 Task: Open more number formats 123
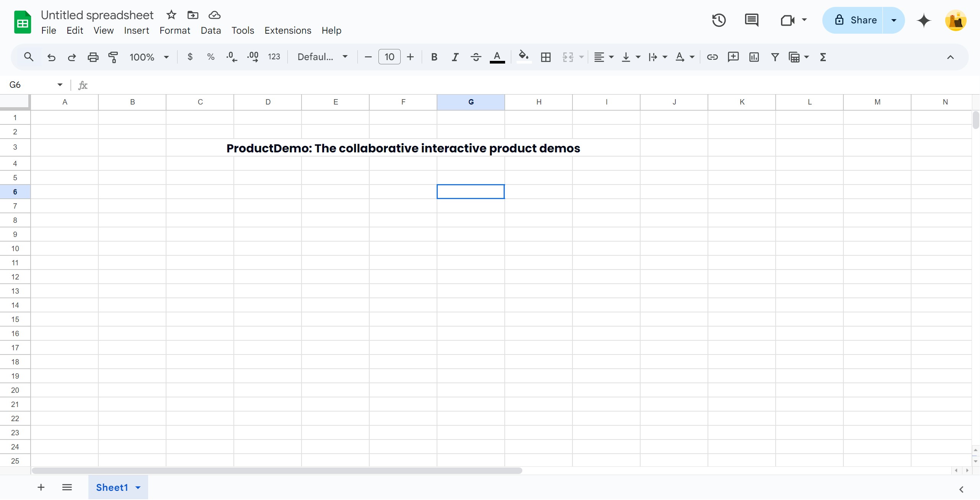(274, 57)
